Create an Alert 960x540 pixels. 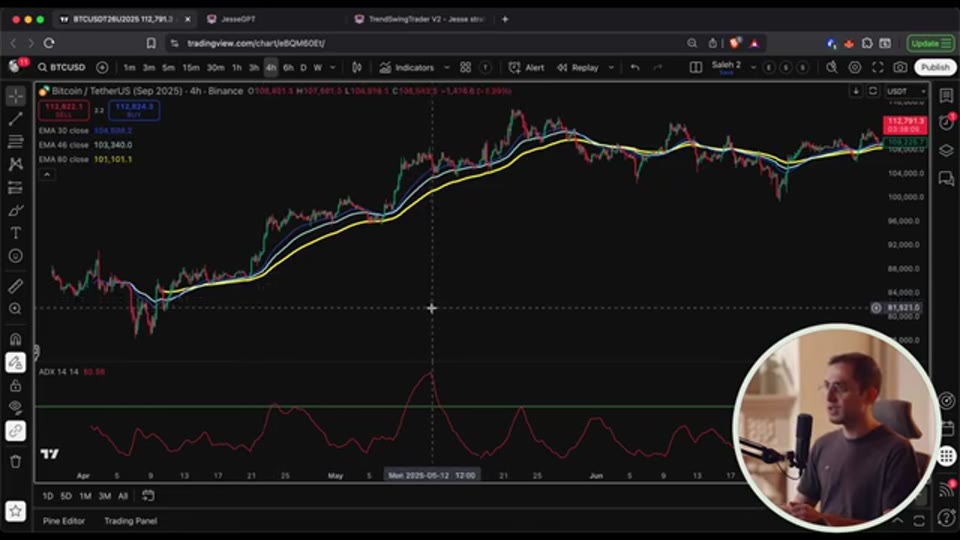pyautogui.click(x=527, y=67)
